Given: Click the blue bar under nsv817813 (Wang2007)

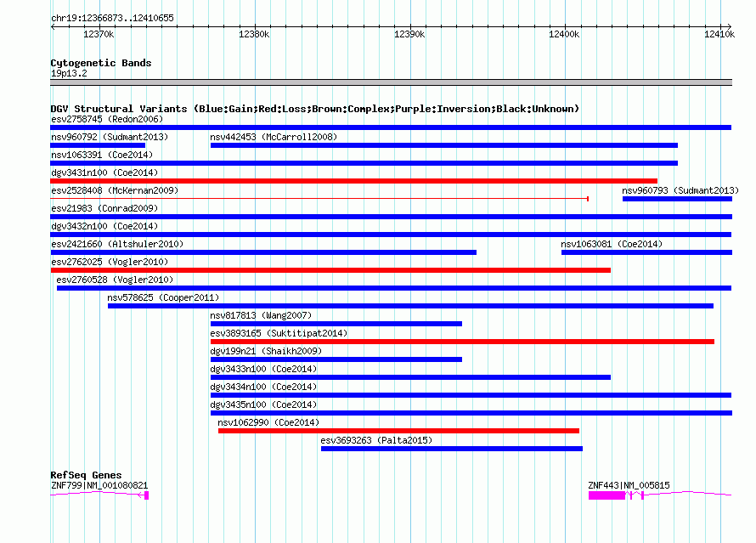Looking at the screenshot, I should point(336,324).
